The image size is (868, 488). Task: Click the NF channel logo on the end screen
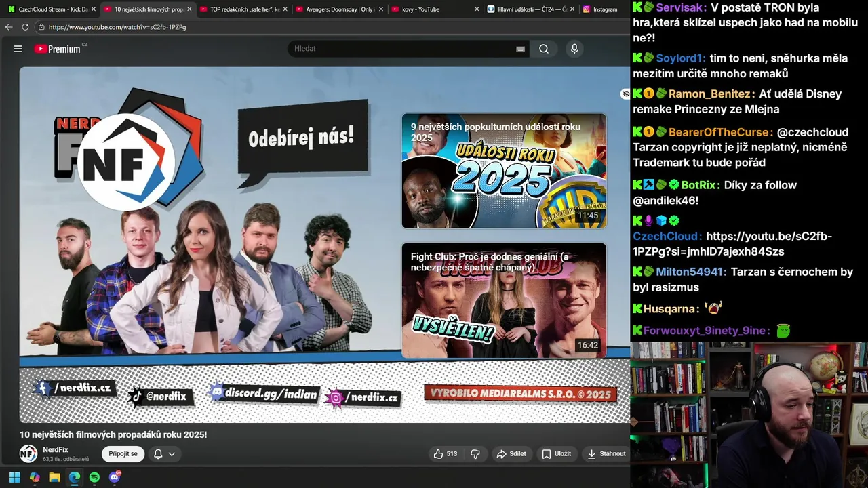tap(126, 161)
